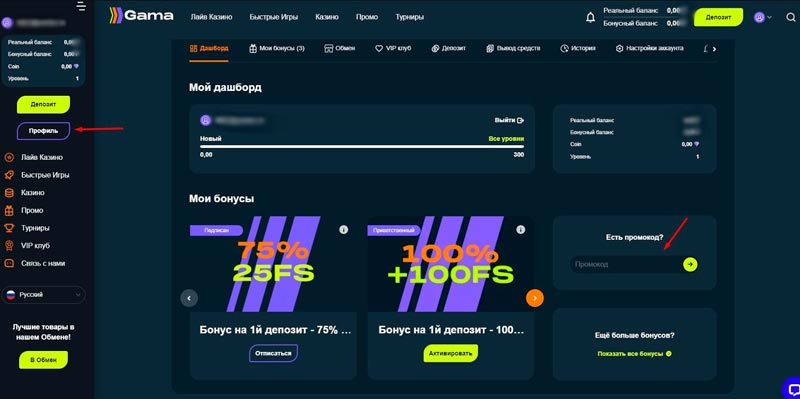This screenshot has height=399, width=800.
Task: Submit promo code with arrow button
Action: 690,264
